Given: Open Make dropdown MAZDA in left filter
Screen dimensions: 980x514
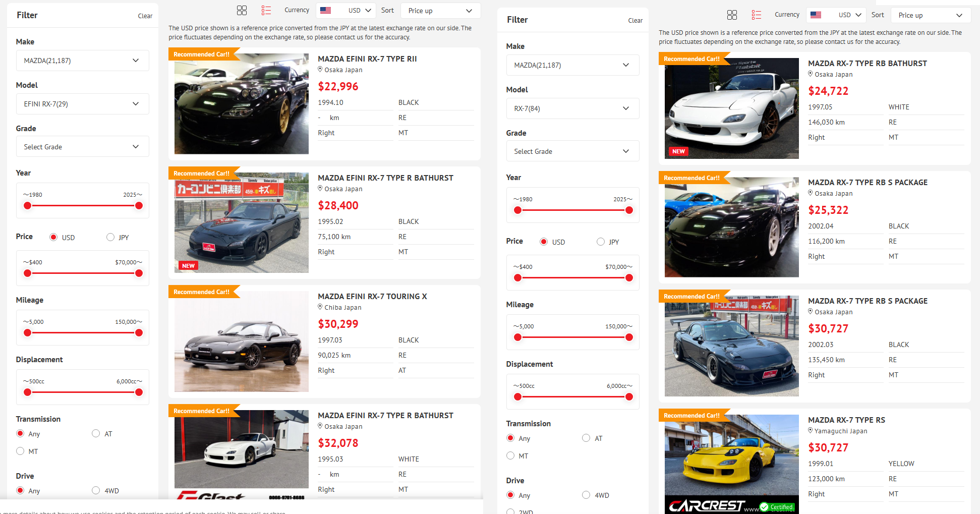Looking at the screenshot, I should click(83, 61).
